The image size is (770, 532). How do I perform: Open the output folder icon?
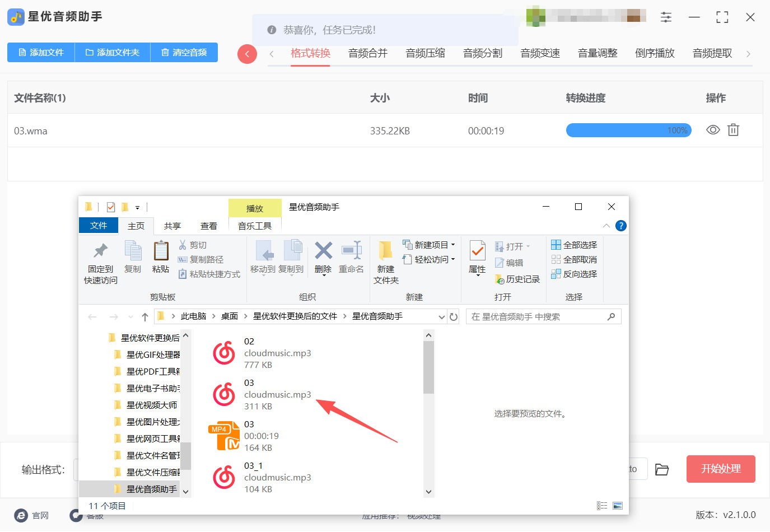pyautogui.click(x=662, y=469)
